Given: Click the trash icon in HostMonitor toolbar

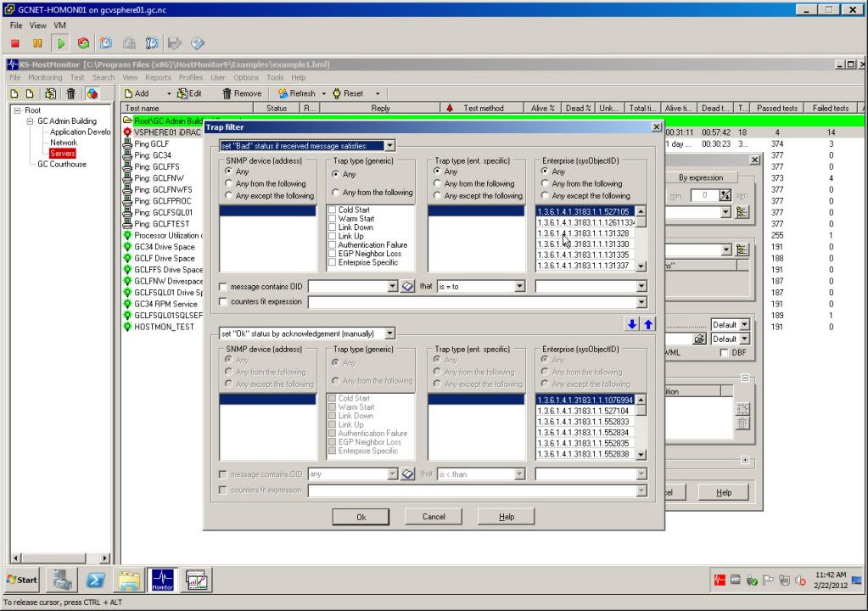Looking at the screenshot, I should click(x=71, y=93).
